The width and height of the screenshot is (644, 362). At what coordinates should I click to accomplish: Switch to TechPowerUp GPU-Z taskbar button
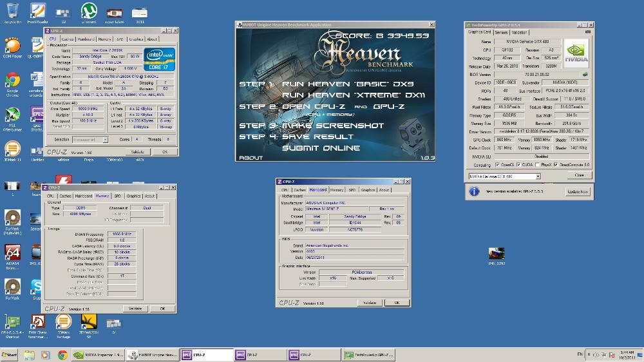(x=368, y=355)
